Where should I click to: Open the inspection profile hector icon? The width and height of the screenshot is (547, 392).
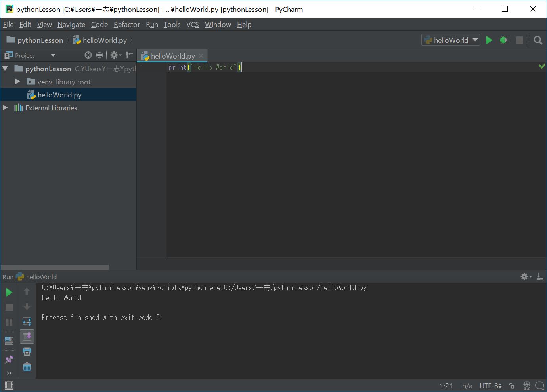(527, 386)
